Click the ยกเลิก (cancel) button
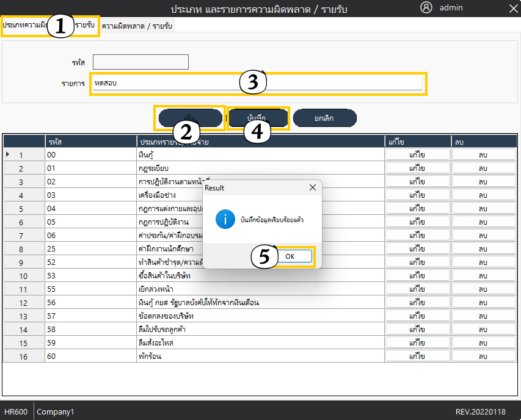This screenshot has height=420, width=521. pos(324,118)
